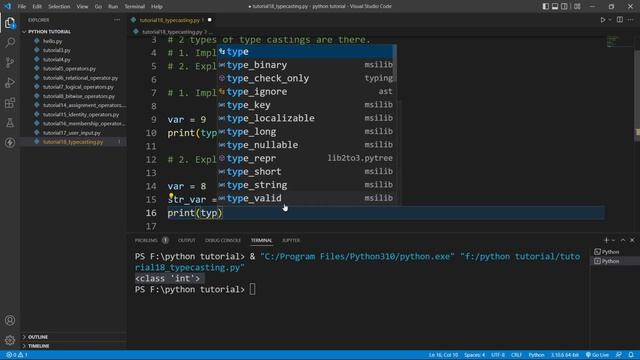Screen dimensions: 640x360
Task: Switch to the JUPYTER panel tab
Action: tap(291, 240)
